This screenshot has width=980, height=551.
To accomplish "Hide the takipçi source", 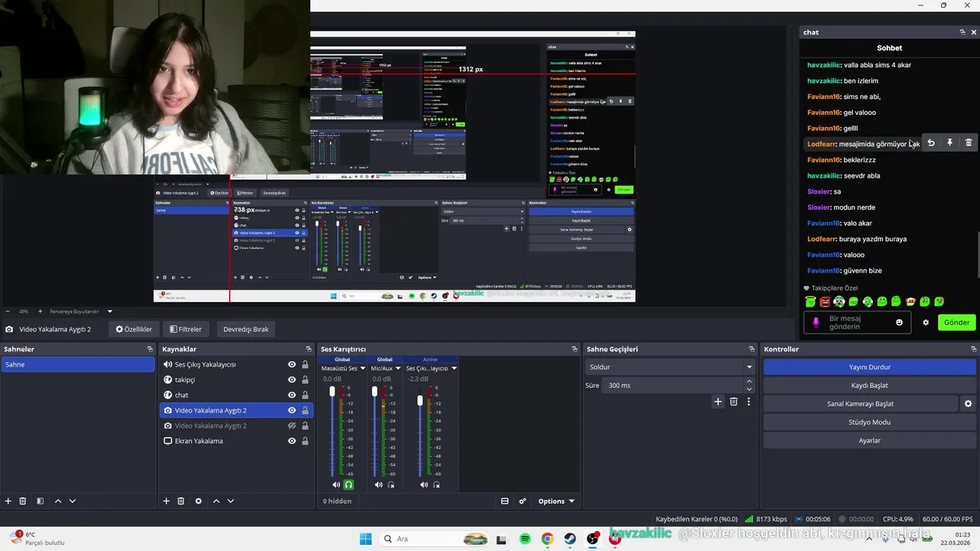I will (x=292, y=380).
